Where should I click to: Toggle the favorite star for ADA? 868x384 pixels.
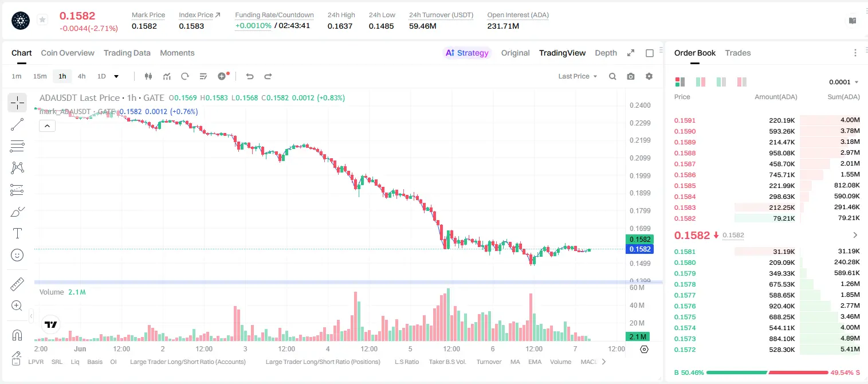click(x=42, y=19)
